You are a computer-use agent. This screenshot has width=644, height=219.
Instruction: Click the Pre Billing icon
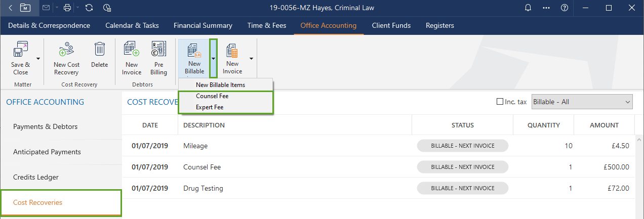click(x=158, y=50)
